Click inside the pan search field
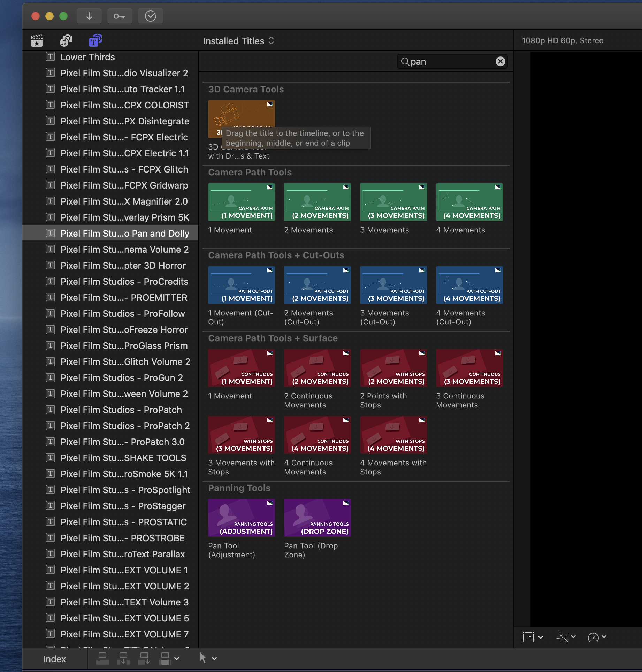This screenshot has width=642, height=672. (452, 62)
